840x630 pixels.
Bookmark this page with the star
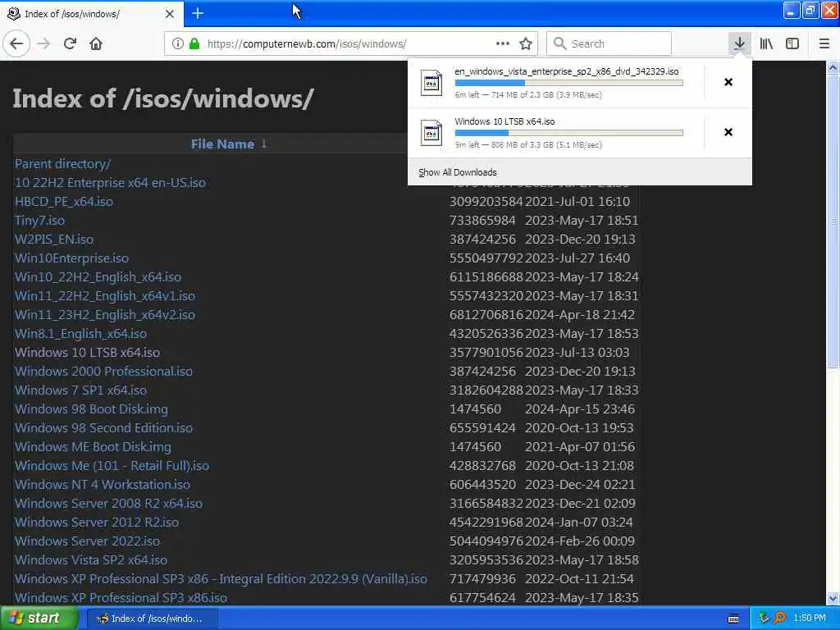pos(526,44)
